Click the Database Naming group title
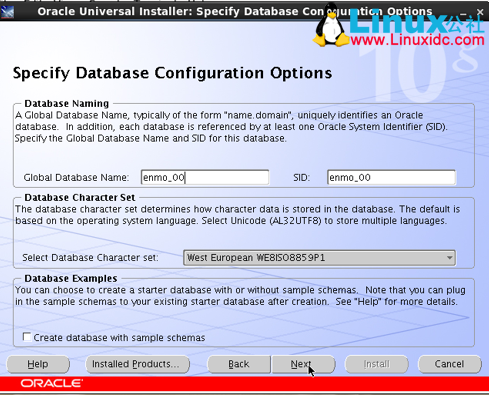Screen dimensions: 489x395 point(67,104)
